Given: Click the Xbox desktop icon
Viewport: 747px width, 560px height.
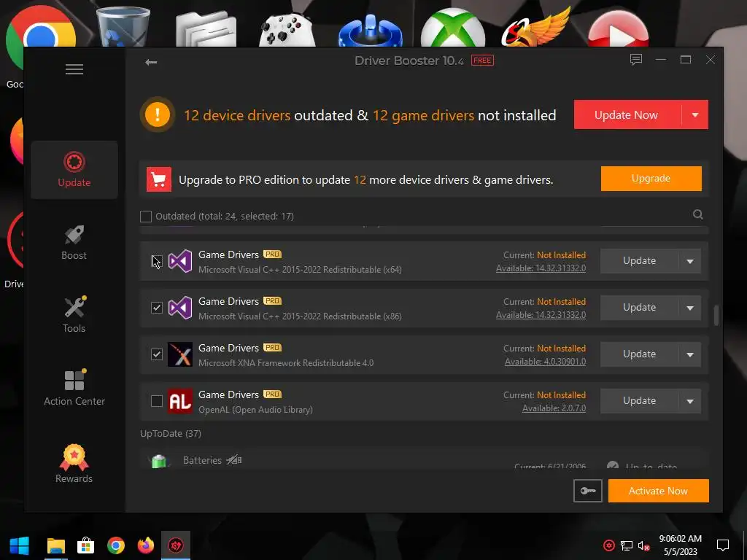Looking at the screenshot, I should 452,28.
